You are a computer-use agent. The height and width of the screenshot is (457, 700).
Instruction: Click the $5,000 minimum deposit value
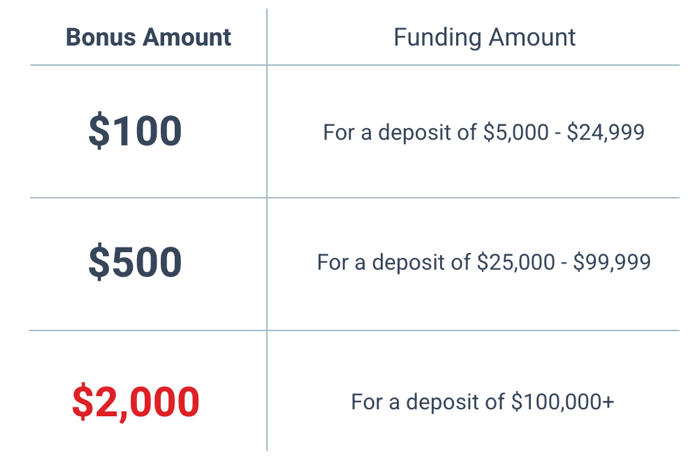(516, 133)
